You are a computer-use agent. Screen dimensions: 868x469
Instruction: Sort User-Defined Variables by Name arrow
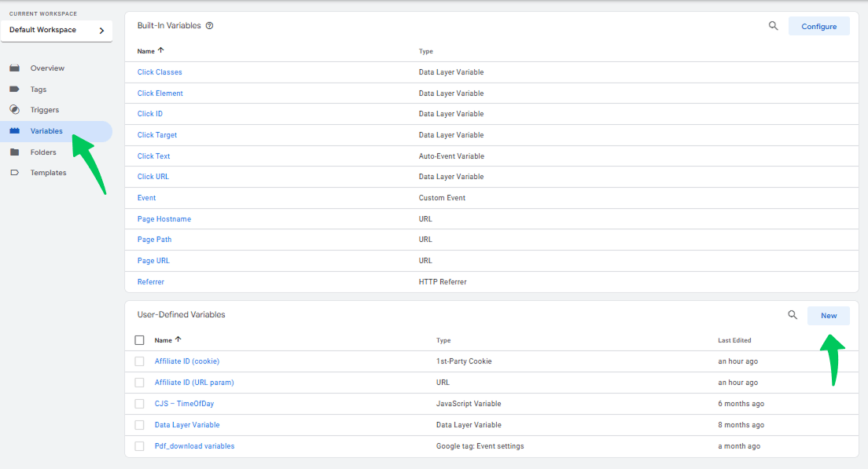[178, 340]
